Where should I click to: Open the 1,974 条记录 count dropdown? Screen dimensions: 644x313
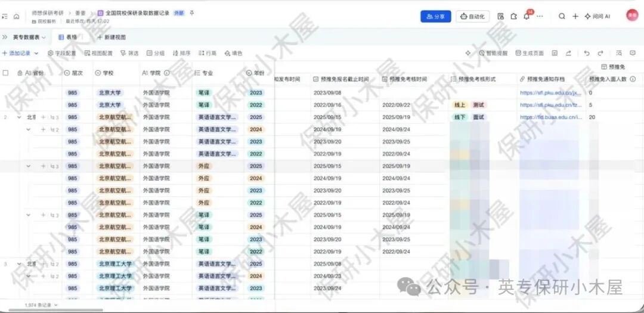point(41,305)
